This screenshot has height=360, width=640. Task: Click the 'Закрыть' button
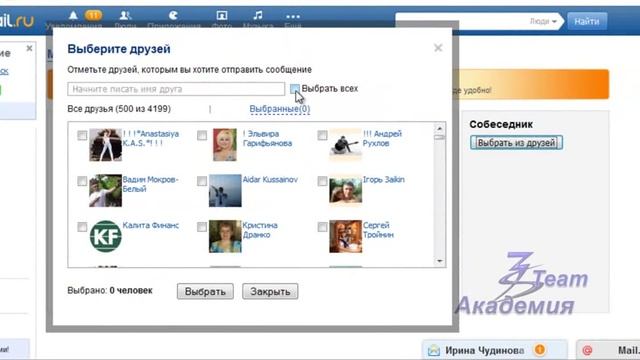pyautogui.click(x=270, y=291)
